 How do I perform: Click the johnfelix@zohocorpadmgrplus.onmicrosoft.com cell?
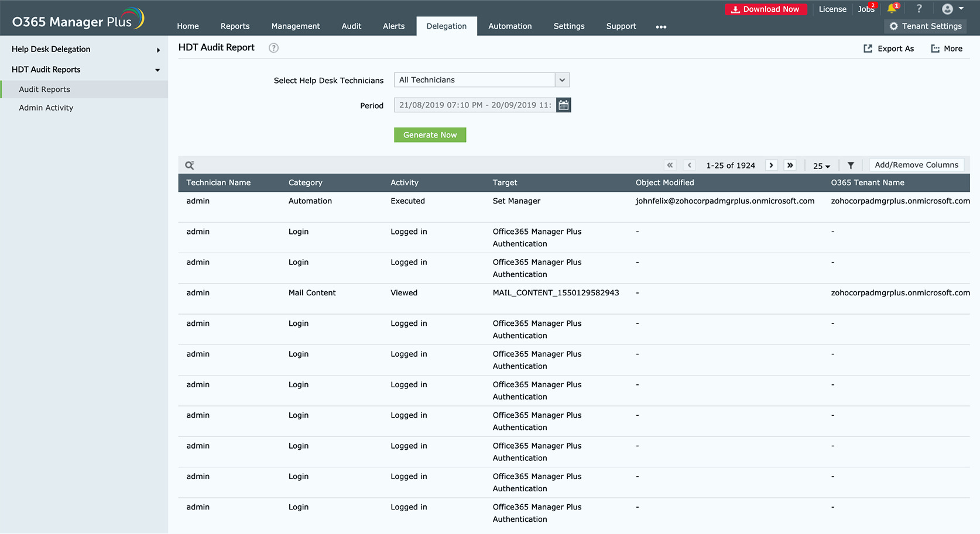click(x=725, y=201)
